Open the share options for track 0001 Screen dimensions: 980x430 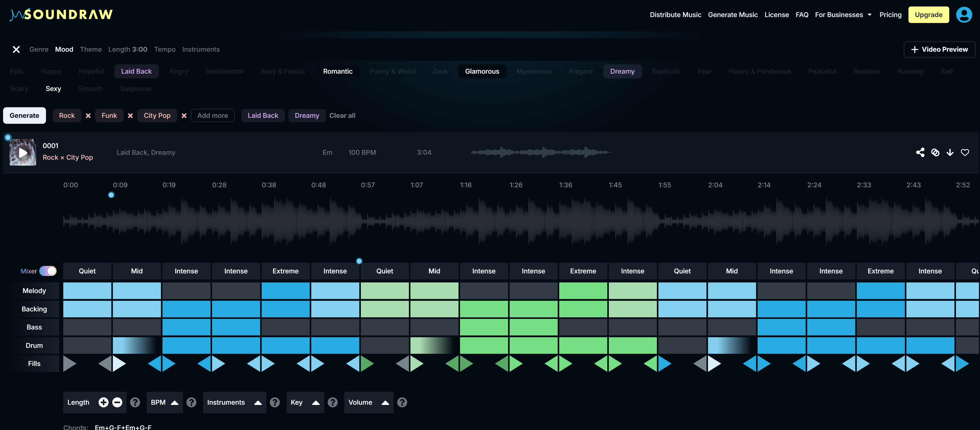pyautogui.click(x=921, y=152)
